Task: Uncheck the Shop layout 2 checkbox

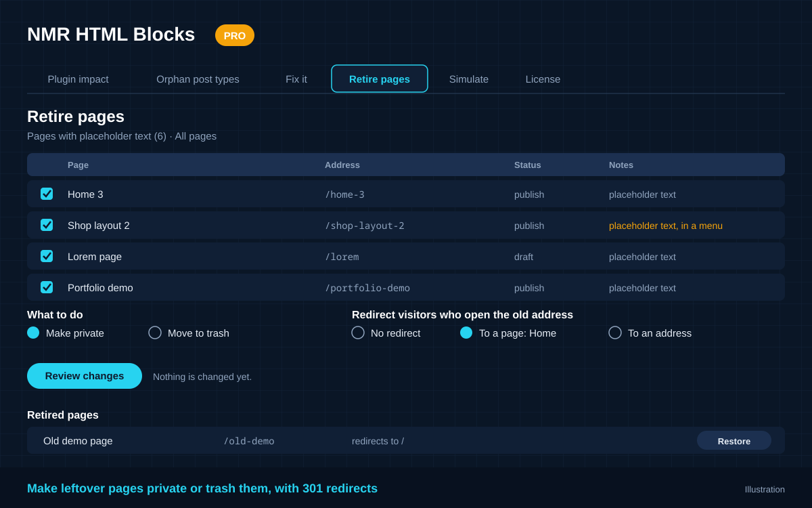Action: click(x=47, y=225)
